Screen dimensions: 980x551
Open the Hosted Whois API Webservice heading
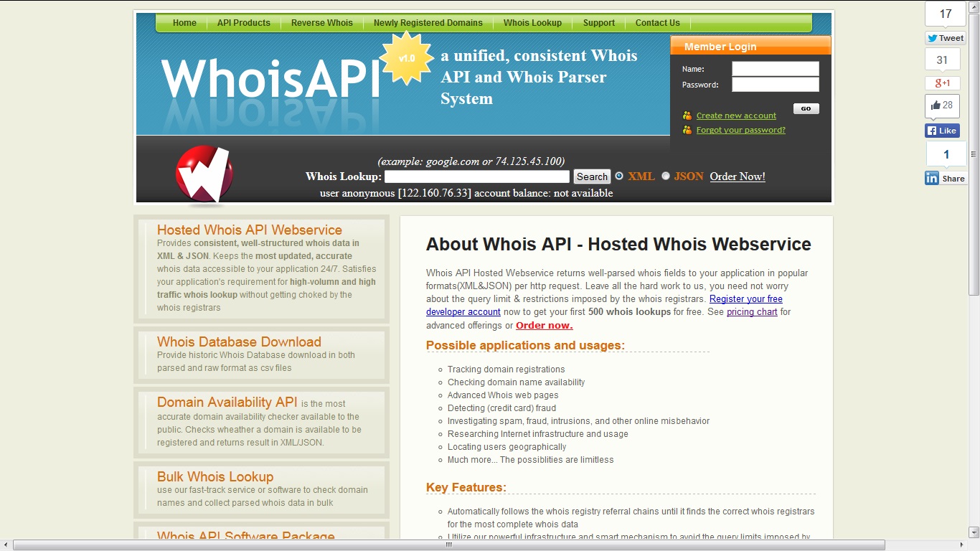[250, 230]
